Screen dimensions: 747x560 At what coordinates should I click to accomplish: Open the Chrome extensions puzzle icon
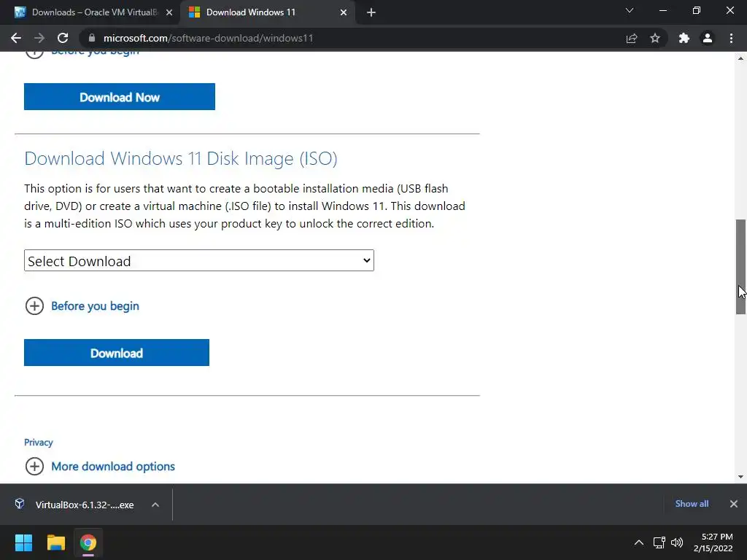pyautogui.click(x=684, y=38)
